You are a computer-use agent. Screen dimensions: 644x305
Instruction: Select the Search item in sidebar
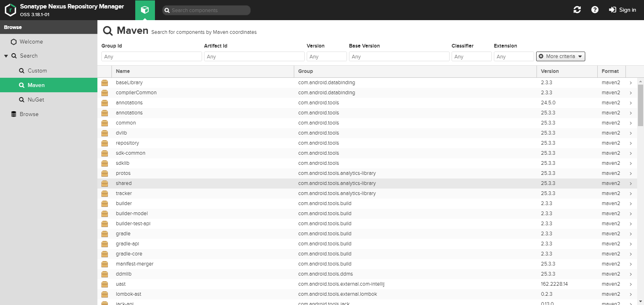[29, 56]
